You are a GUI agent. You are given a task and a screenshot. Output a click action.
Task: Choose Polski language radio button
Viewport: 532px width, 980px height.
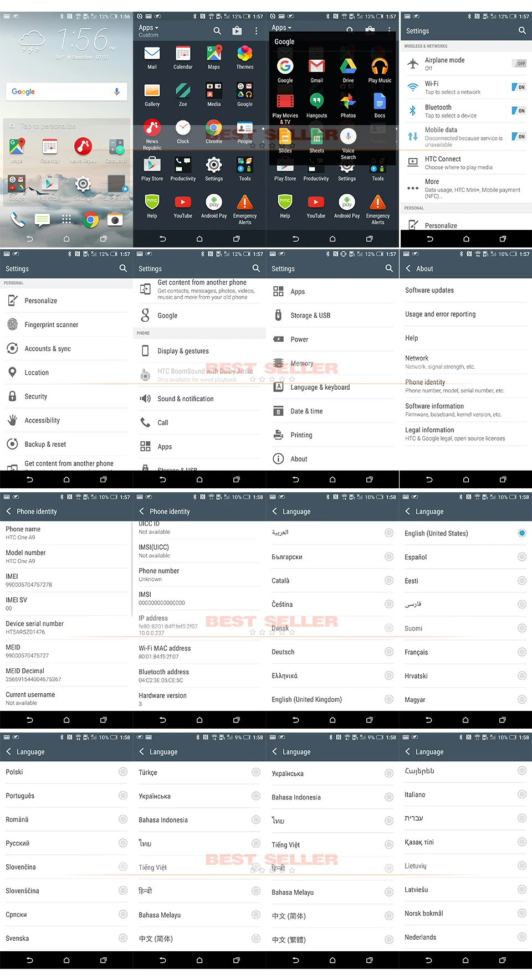coord(123,771)
